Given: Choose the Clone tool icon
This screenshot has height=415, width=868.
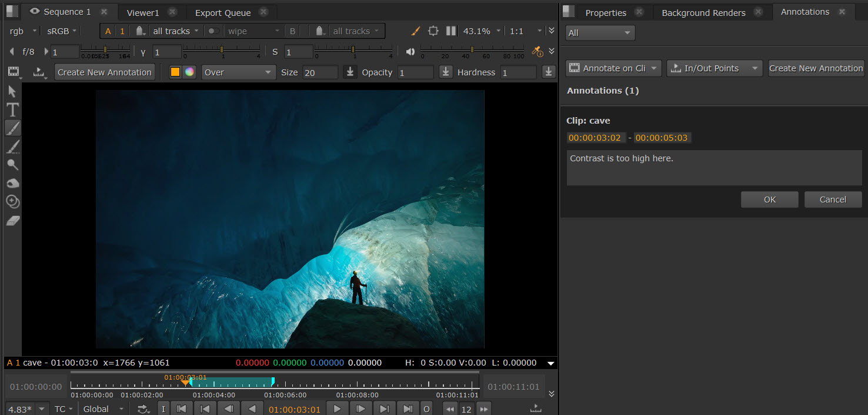Looking at the screenshot, I should 12,202.
